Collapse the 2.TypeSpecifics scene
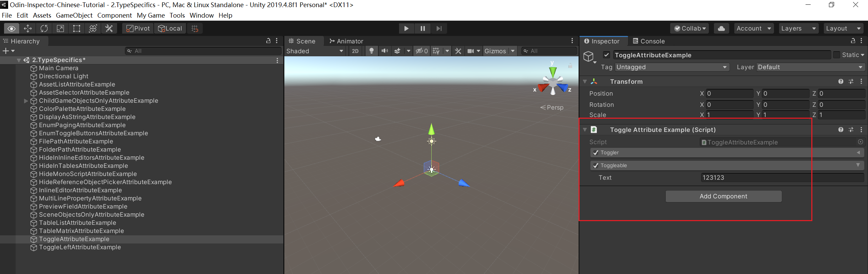The image size is (868, 274). [x=19, y=60]
